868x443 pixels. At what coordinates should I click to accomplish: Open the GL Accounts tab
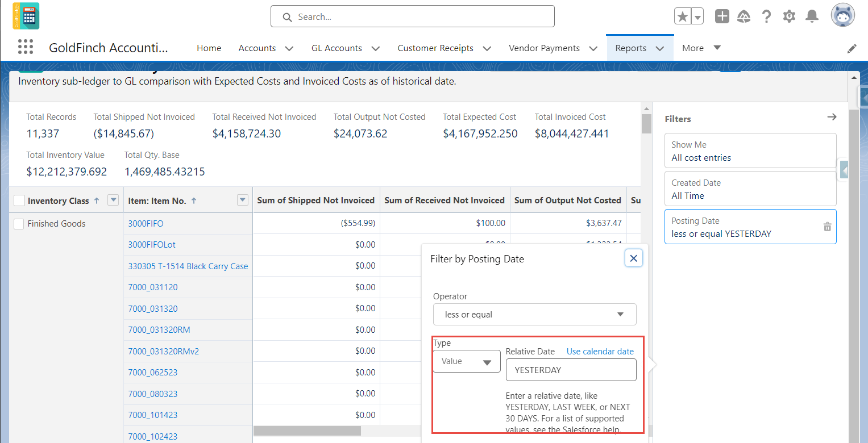pyautogui.click(x=337, y=48)
